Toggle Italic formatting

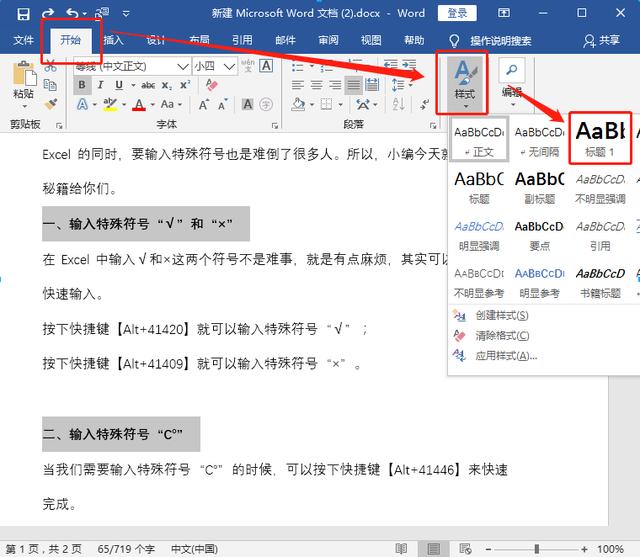point(100,85)
